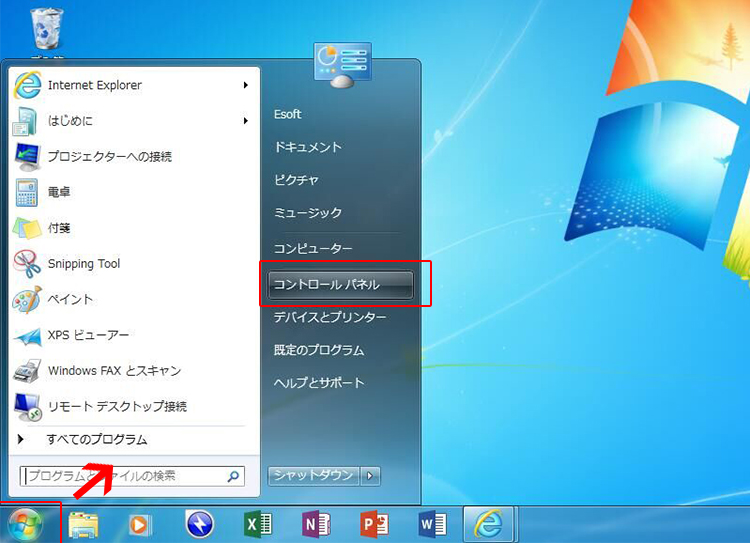The image size is (750, 543).
Task: Click すべてのプログラム label
Action: (97, 439)
